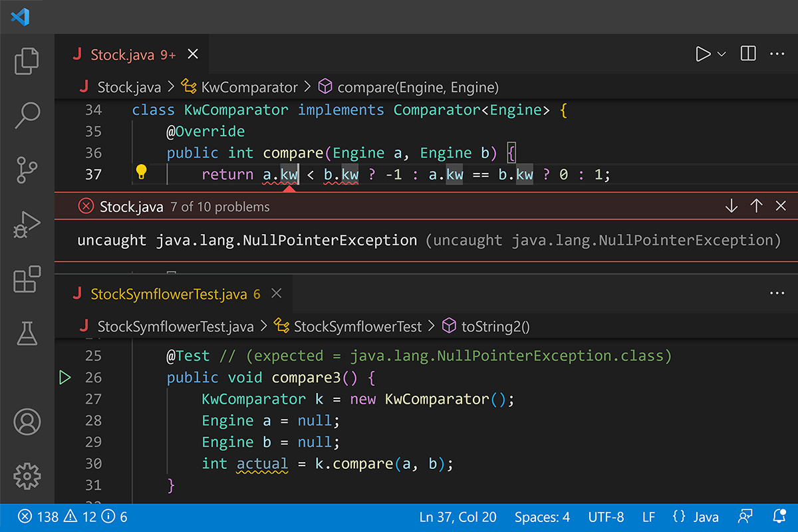Click the @Test annotation on line 25
The width and height of the screenshot is (798, 532).
(x=188, y=356)
